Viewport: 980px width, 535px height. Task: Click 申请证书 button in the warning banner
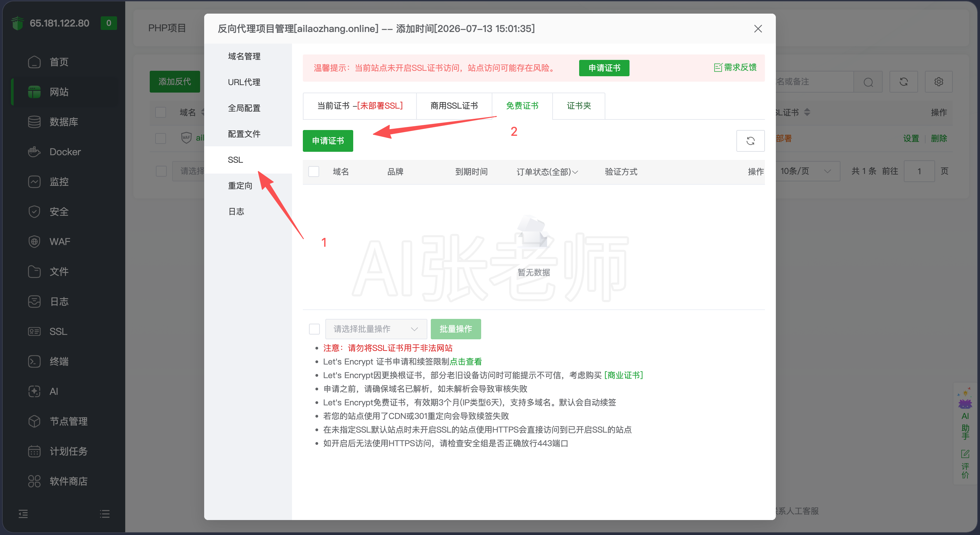604,68
